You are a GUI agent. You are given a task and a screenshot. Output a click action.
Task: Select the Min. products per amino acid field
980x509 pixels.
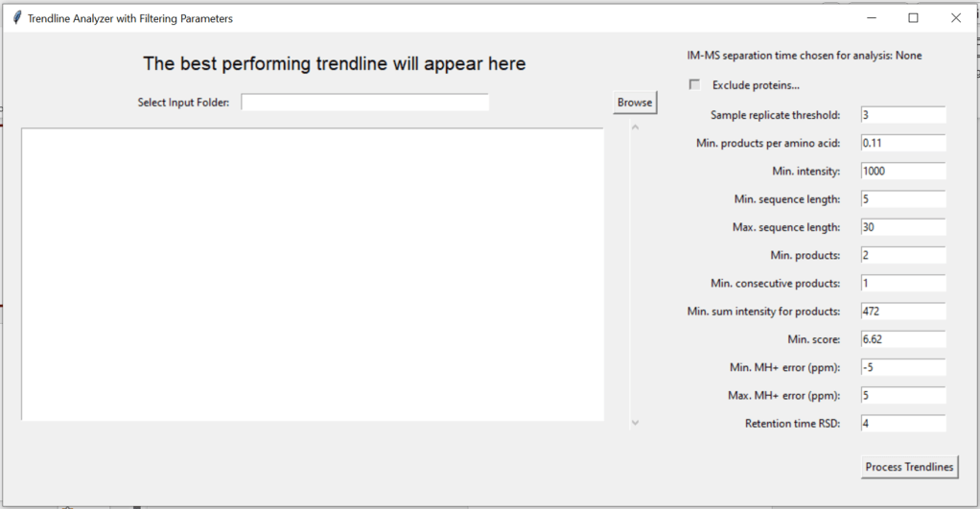point(902,143)
